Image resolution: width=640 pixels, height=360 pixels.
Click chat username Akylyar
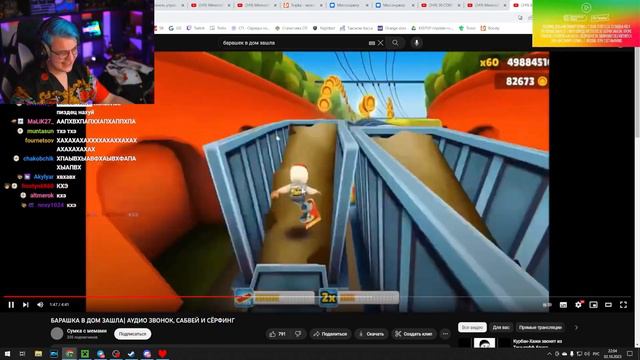click(x=44, y=177)
